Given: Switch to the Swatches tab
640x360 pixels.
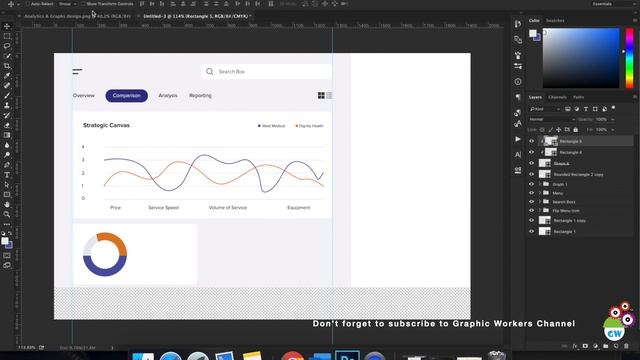Looking at the screenshot, I should pos(555,20).
